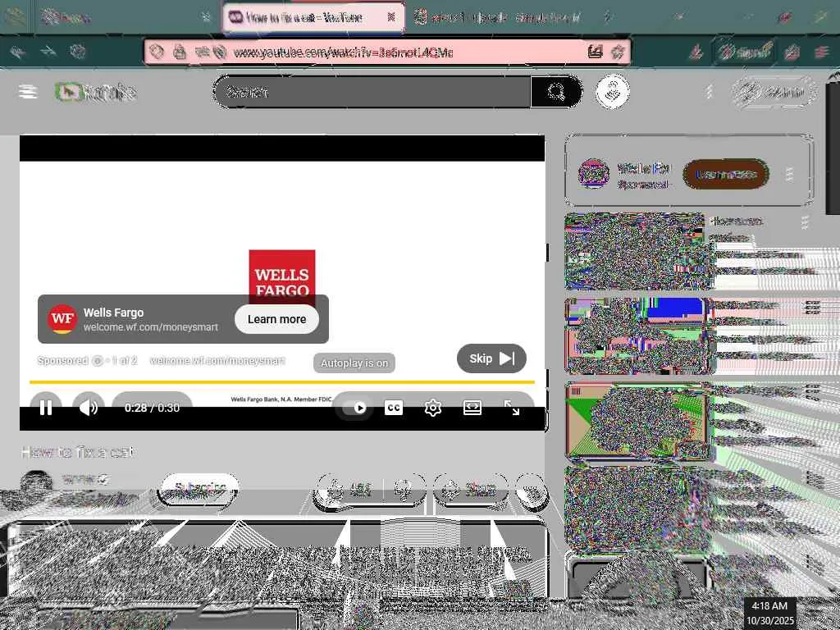
Task: Reload the page using the refresh icon
Action: click(x=78, y=52)
